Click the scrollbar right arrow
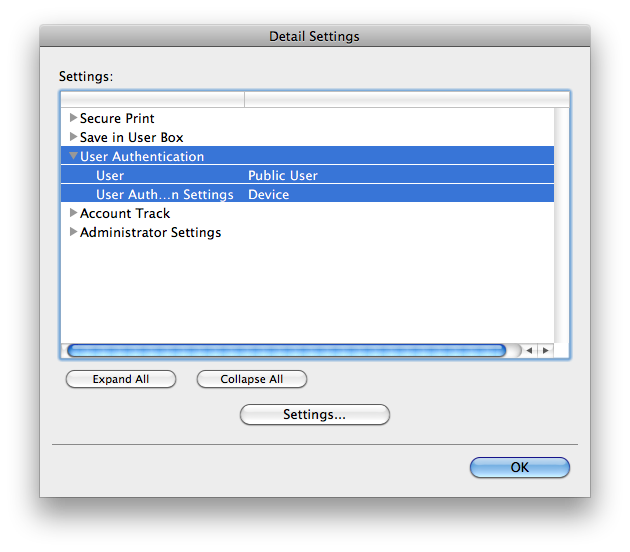Viewport: 630px width, 552px height. click(545, 350)
